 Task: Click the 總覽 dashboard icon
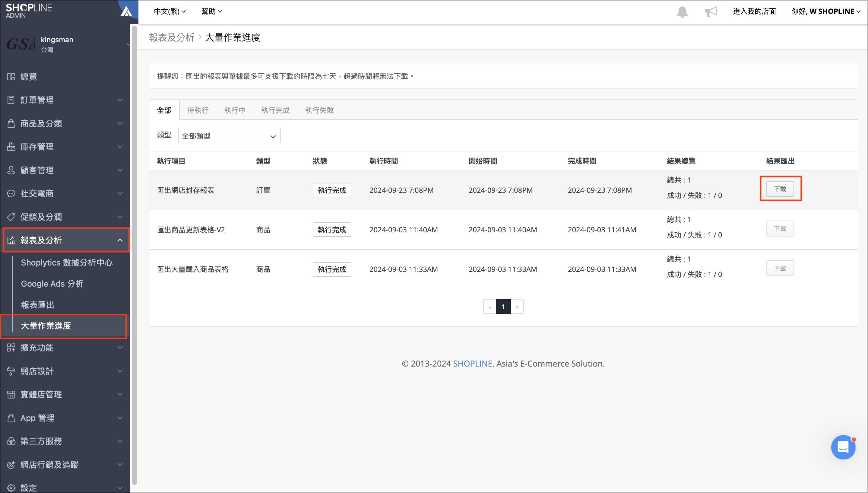point(11,77)
